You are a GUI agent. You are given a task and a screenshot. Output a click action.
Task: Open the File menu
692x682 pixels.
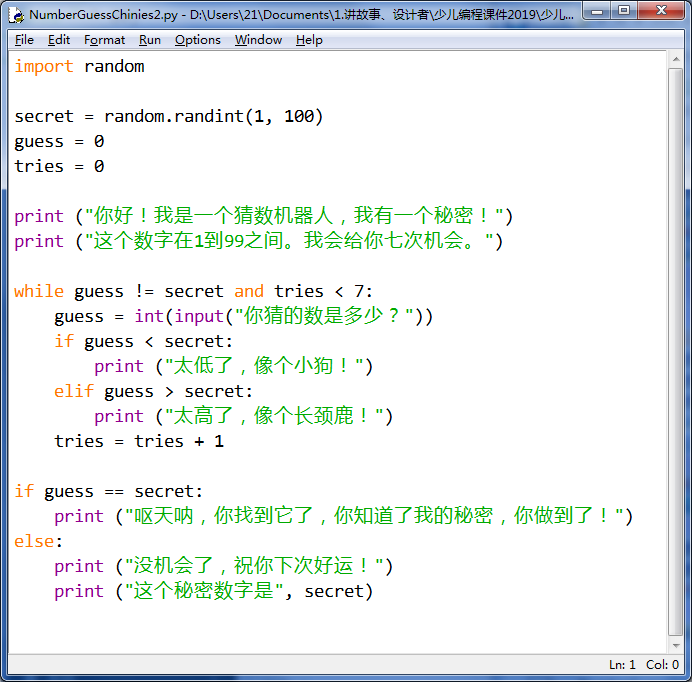[24, 40]
